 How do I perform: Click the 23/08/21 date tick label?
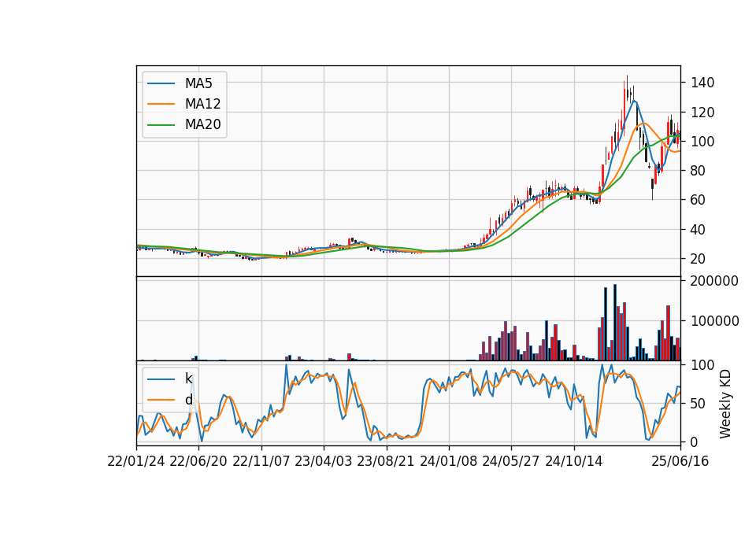click(386, 461)
